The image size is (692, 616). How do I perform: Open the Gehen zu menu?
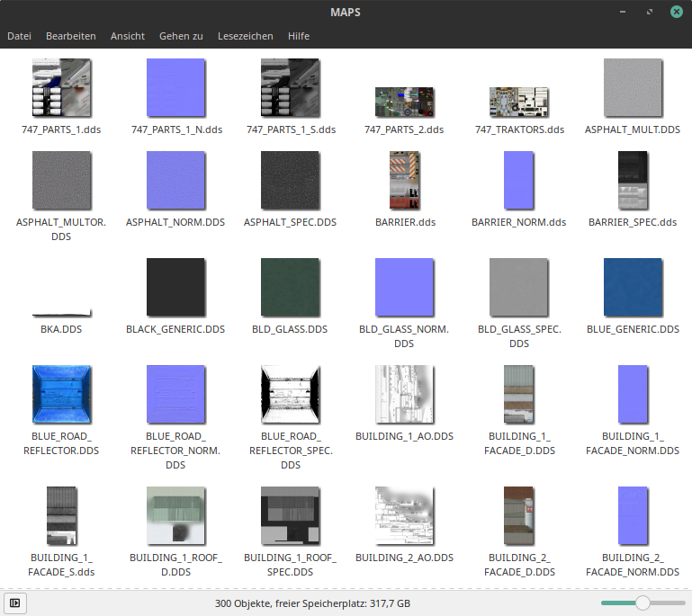point(181,36)
